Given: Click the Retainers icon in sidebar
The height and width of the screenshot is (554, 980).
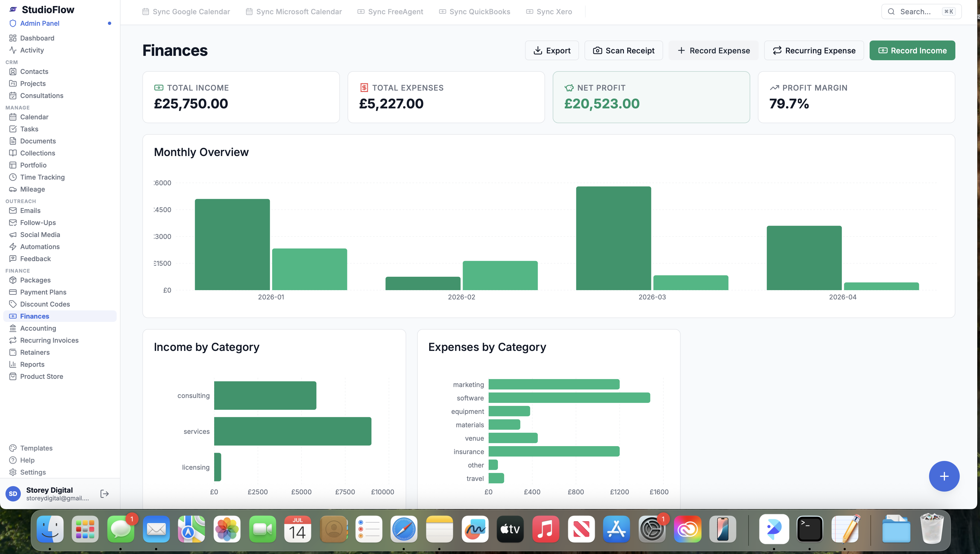Looking at the screenshot, I should [13, 352].
